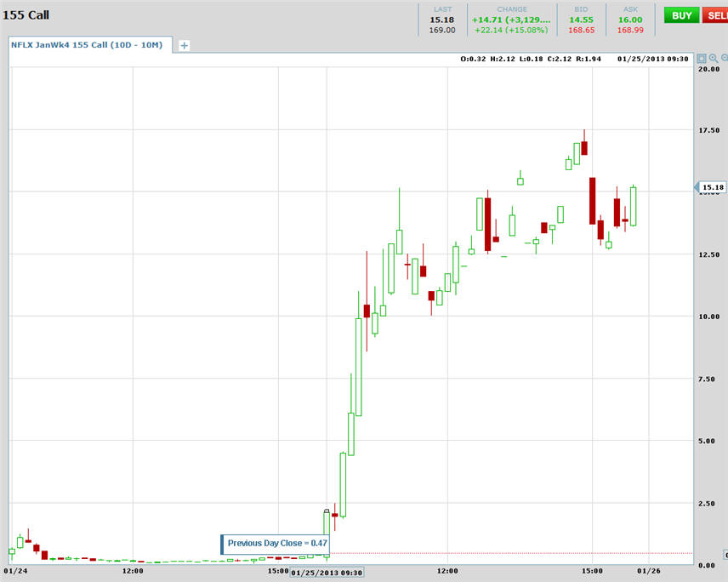Click the 10.00 price axis label
728x582 pixels.
coord(709,317)
